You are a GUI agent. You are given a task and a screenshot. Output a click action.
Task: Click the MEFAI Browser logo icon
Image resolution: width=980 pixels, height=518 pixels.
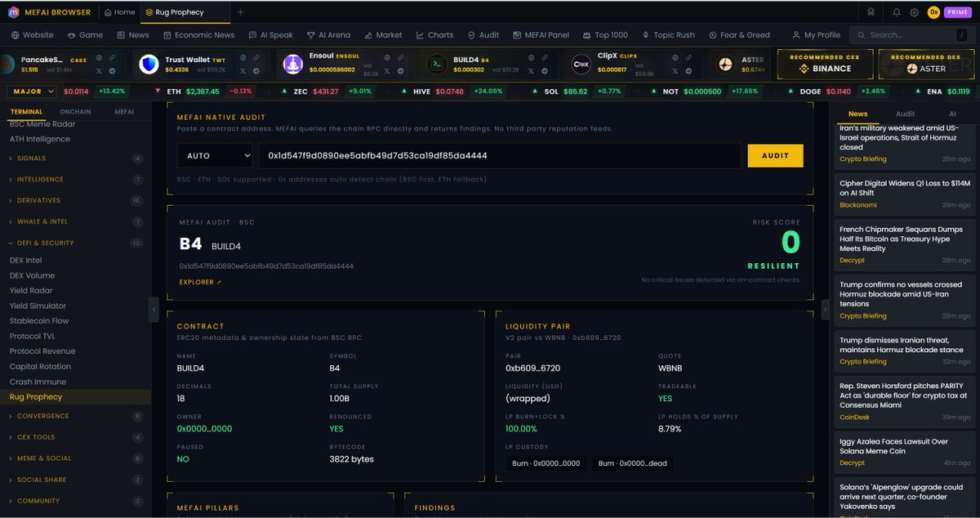tap(13, 12)
